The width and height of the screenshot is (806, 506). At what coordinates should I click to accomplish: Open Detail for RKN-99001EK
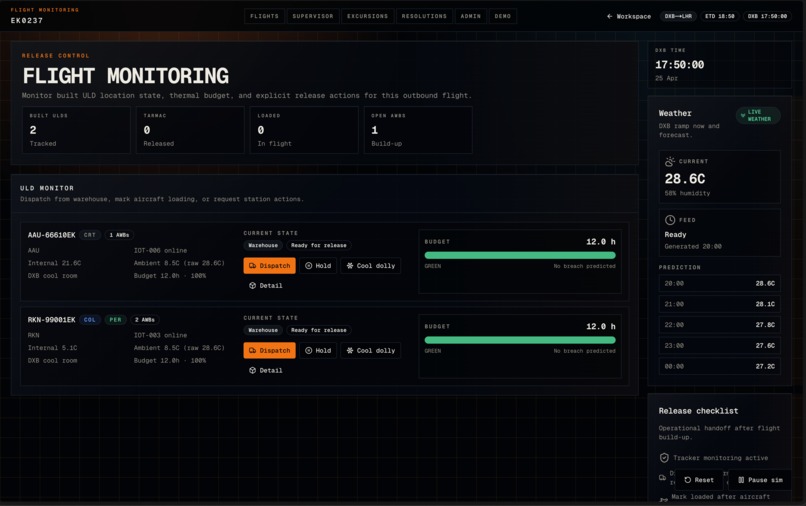pos(266,371)
